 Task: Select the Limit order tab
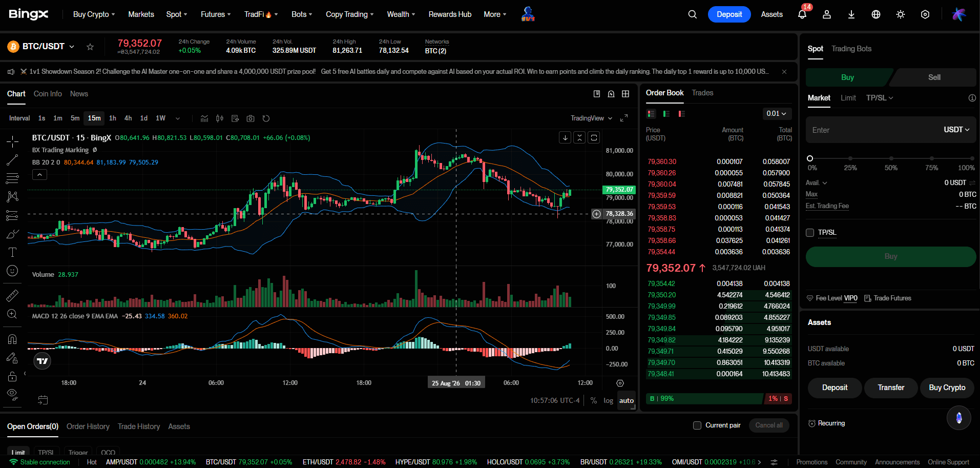pos(848,98)
